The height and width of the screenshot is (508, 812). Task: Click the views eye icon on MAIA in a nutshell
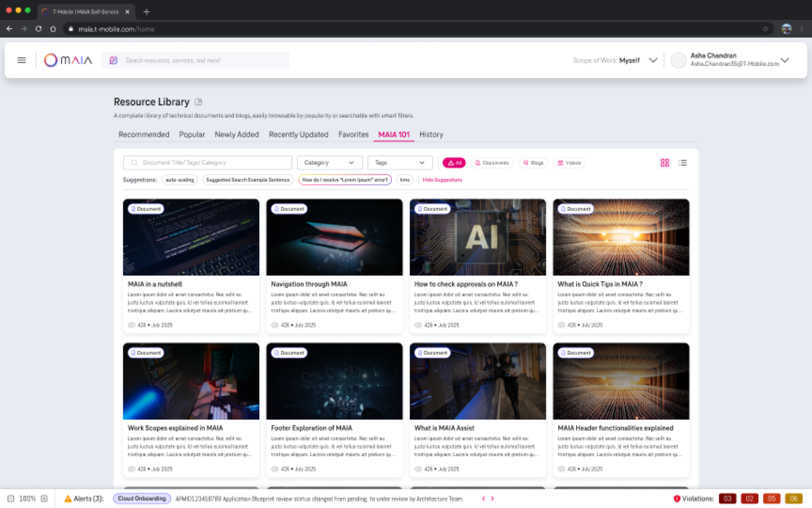pos(131,325)
